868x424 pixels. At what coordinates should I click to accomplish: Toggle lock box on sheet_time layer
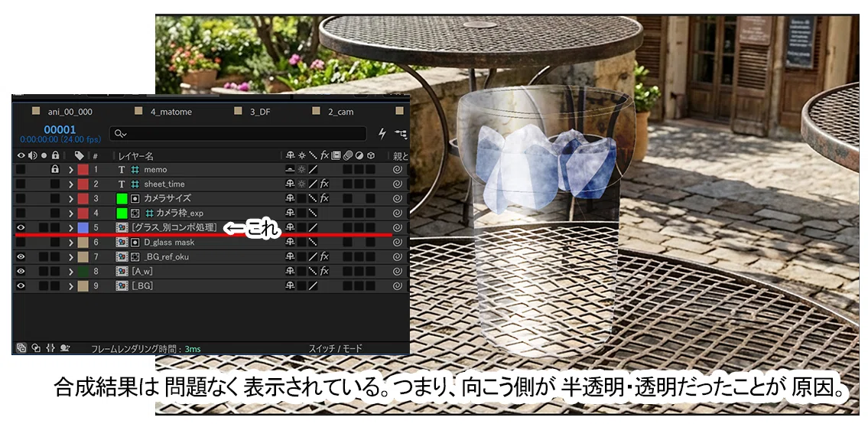click(55, 184)
